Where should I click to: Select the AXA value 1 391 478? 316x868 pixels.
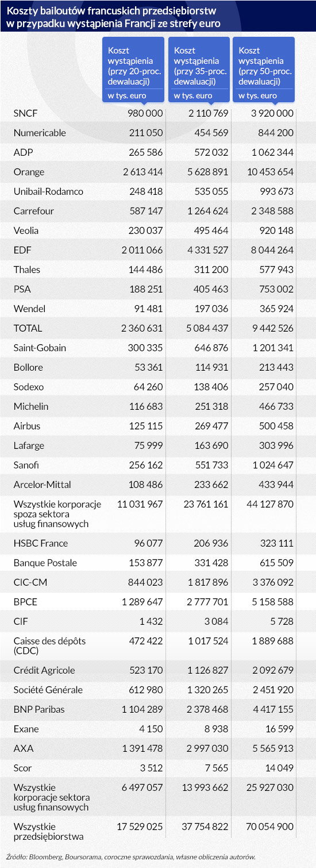pos(142,748)
